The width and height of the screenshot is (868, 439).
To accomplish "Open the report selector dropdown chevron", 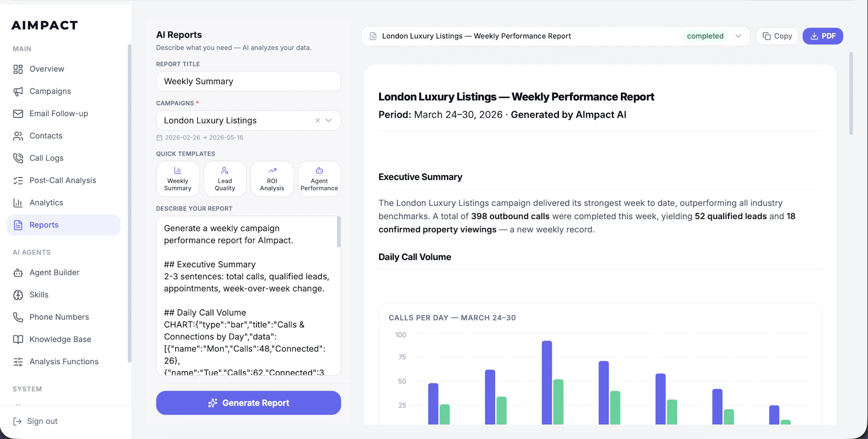I will (738, 36).
